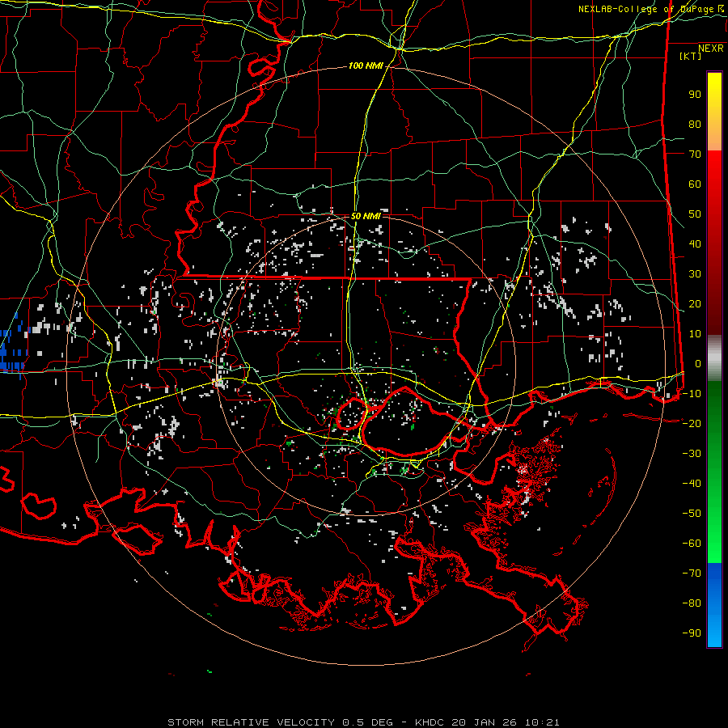Click the [KT] units label
728x728 pixels.
point(691,56)
